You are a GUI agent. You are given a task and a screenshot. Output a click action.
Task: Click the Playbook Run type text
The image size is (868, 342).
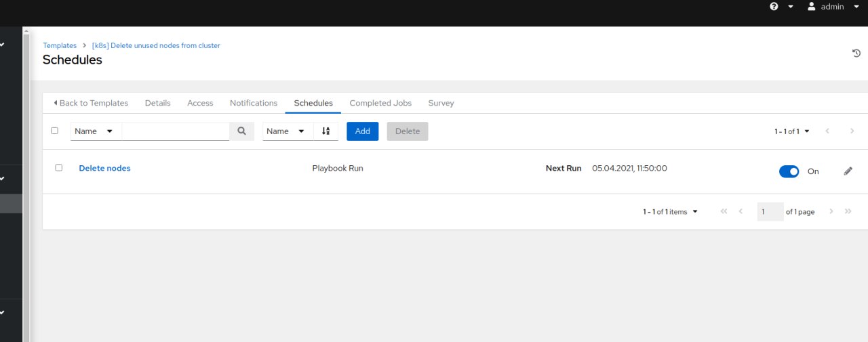[338, 168]
